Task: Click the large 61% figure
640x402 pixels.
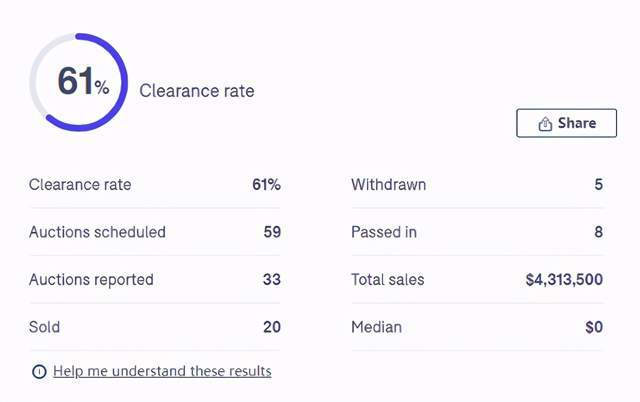Action: coord(83,81)
